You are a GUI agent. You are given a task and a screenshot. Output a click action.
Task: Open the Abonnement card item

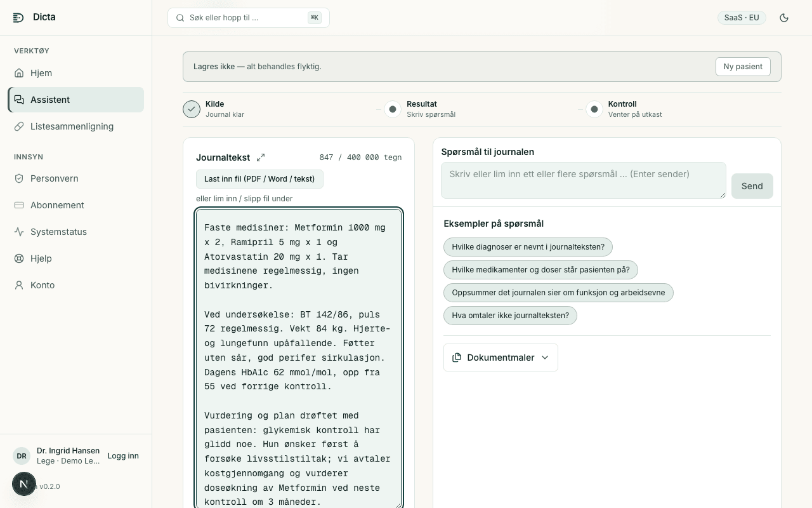point(76,205)
